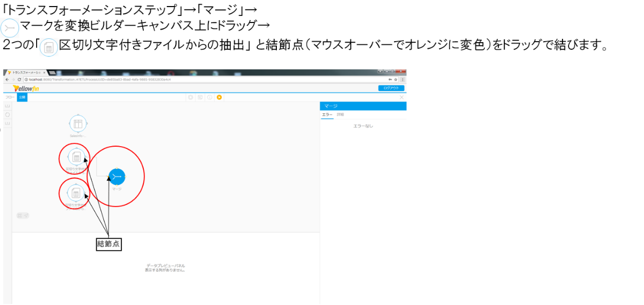
Task: Switch to the 公開 tab
Action: (22, 97)
